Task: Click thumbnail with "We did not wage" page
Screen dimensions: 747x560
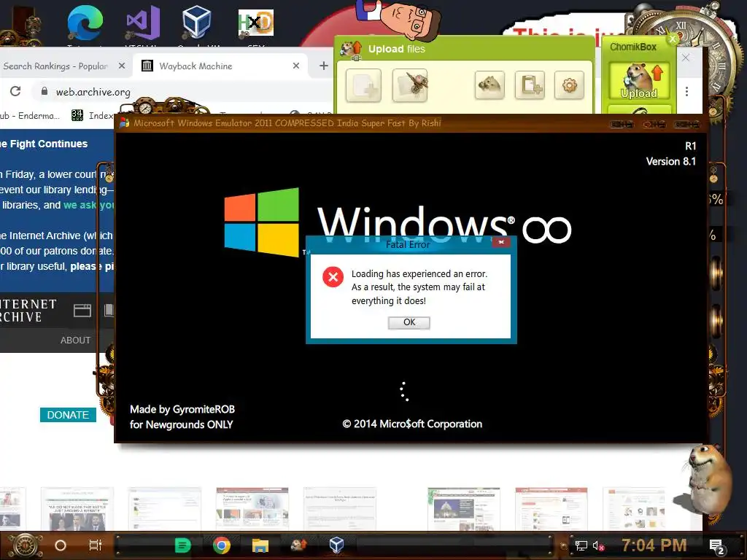Action: pyautogui.click(x=77, y=509)
